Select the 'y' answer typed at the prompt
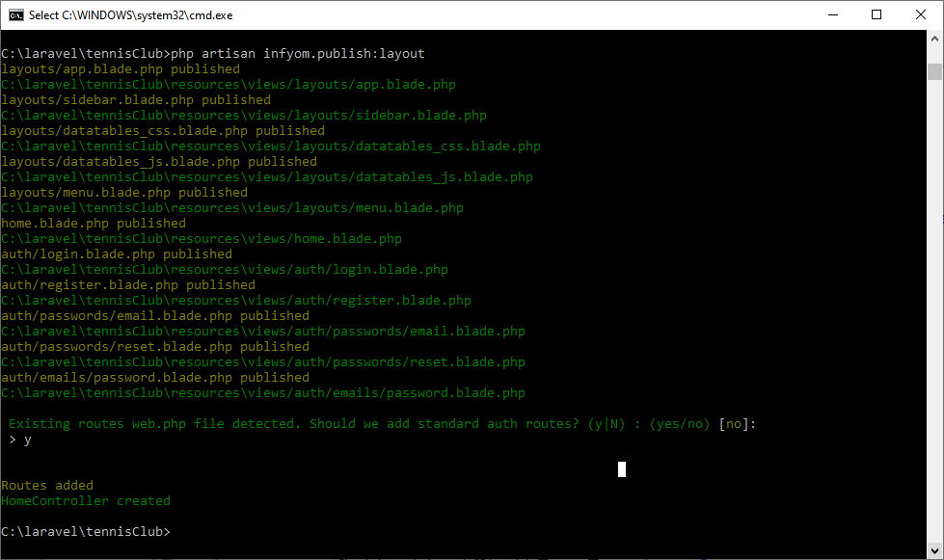 tap(27, 439)
